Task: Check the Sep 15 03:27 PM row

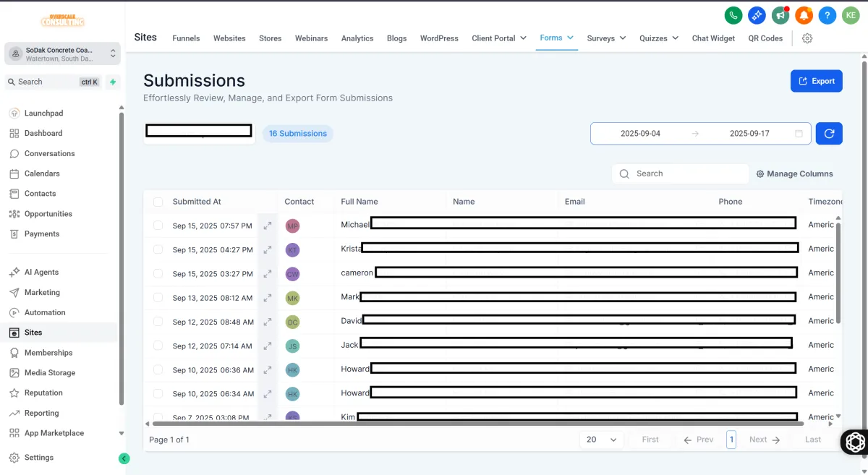Action: [x=158, y=274]
